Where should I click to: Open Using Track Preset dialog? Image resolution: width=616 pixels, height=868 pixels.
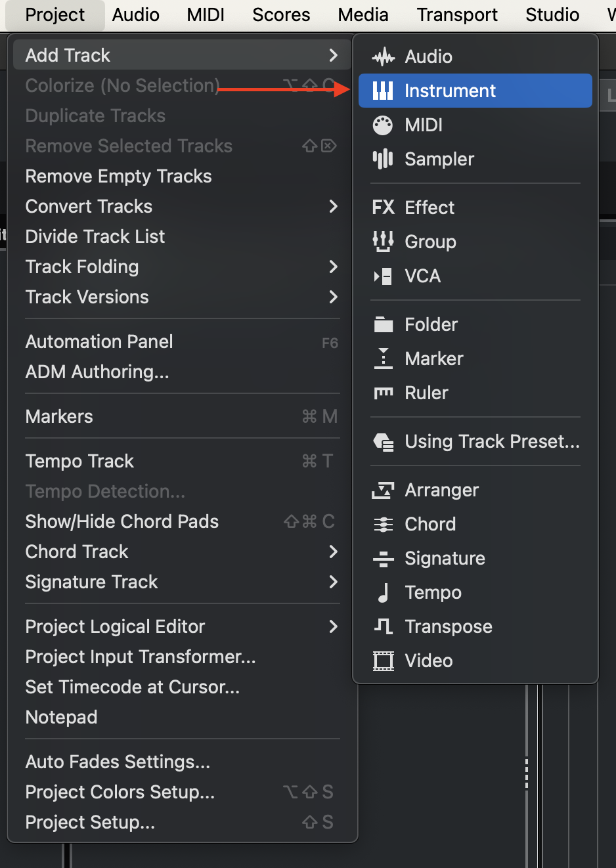point(492,441)
